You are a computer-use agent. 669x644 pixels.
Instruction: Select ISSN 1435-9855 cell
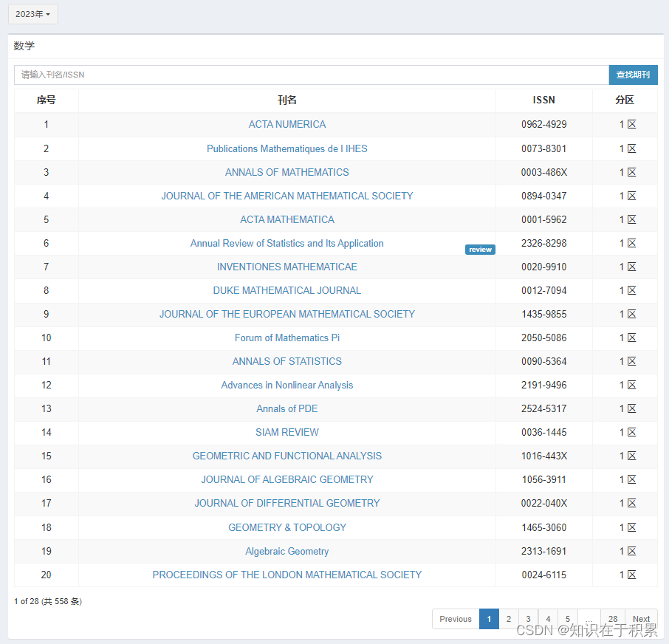tap(544, 314)
